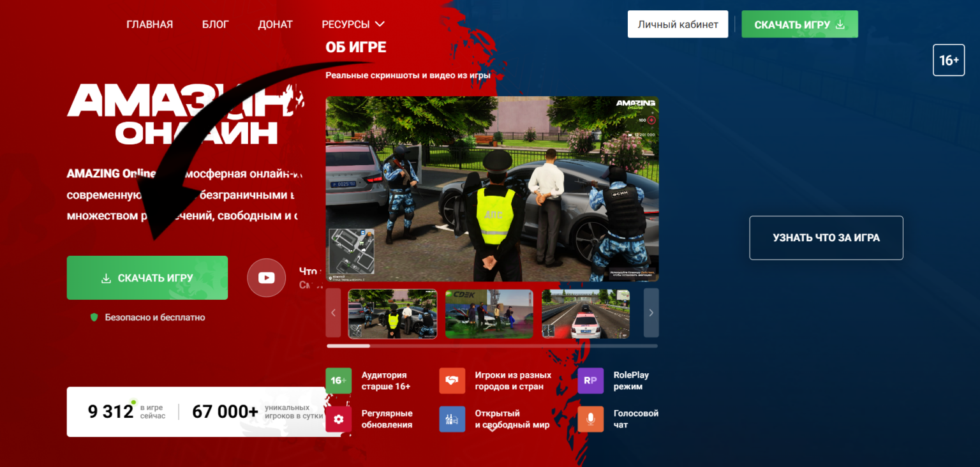
Task: Click the down chevron below features
Action: click(492, 429)
